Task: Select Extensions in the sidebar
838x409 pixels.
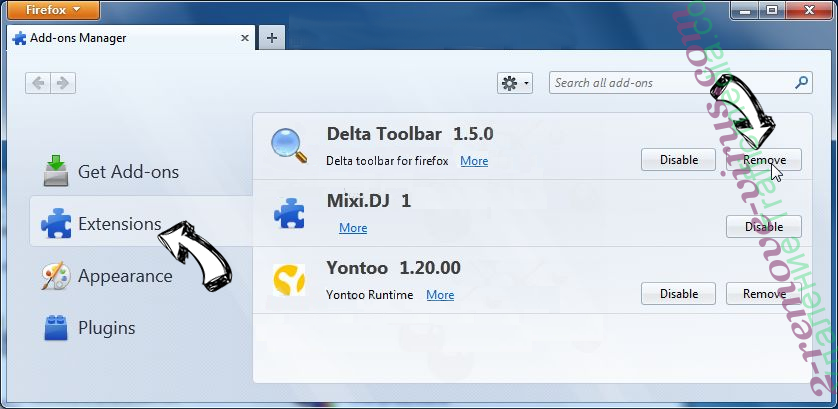Action: coord(119,224)
